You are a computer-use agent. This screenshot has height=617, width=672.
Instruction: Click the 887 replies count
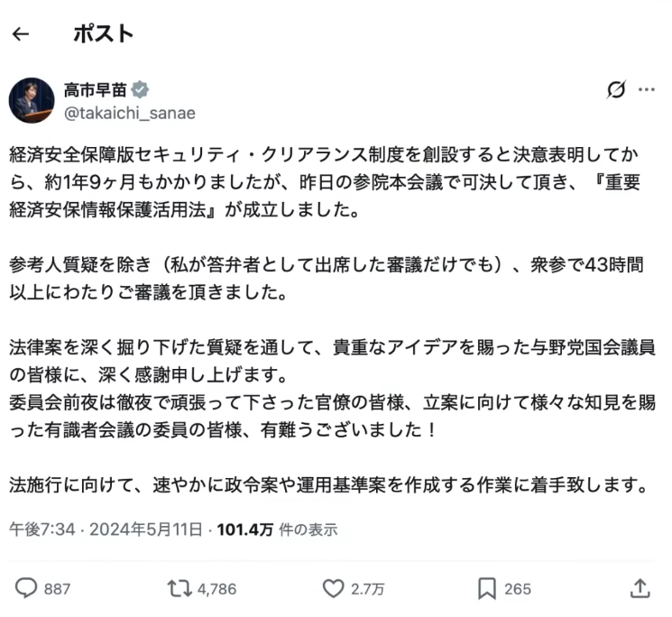(x=57, y=589)
